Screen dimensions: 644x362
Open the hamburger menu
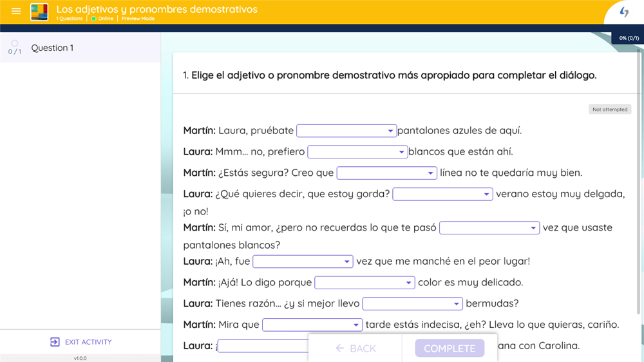coord(16,12)
